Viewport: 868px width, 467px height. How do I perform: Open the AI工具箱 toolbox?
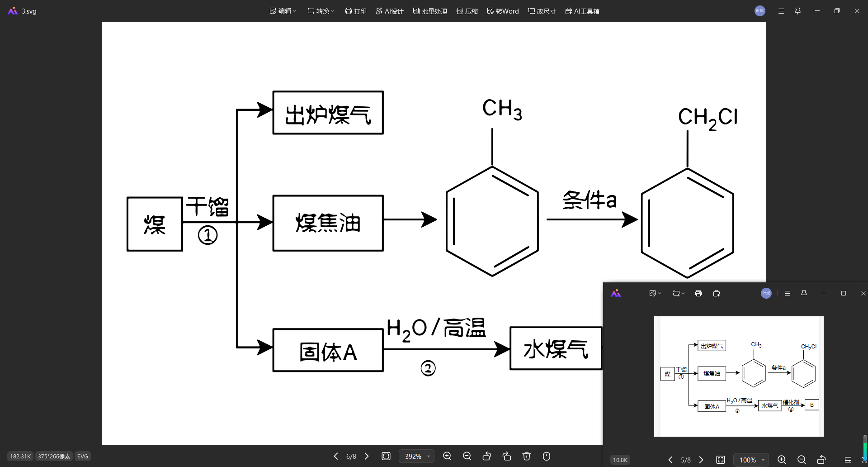(x=582, y=11)
